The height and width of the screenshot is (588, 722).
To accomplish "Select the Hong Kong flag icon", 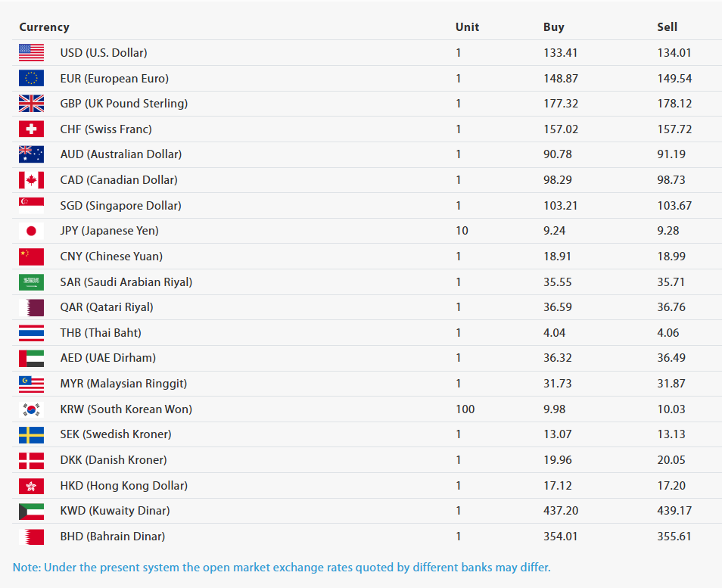I will point(31,486).
